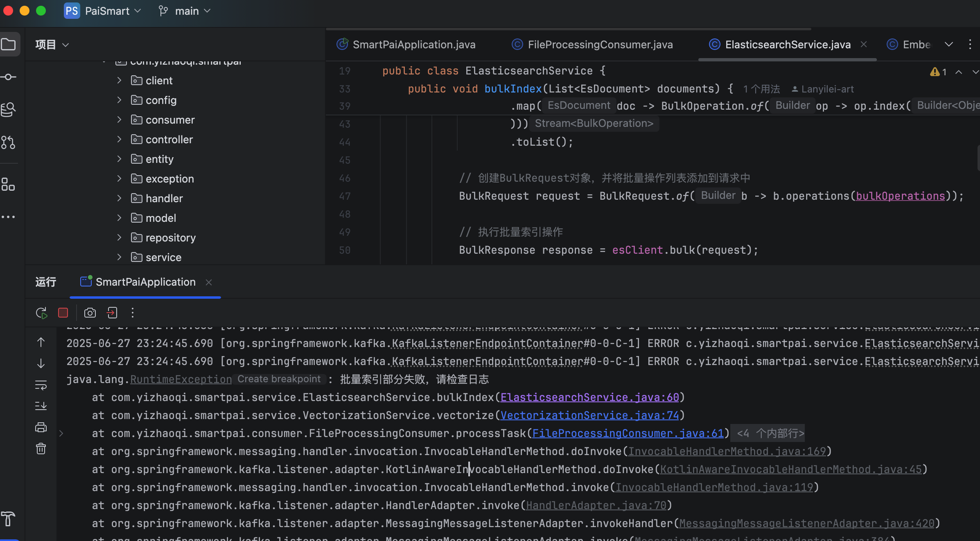
Task: Toggle scroll to end of console
Action: point(41,406)
